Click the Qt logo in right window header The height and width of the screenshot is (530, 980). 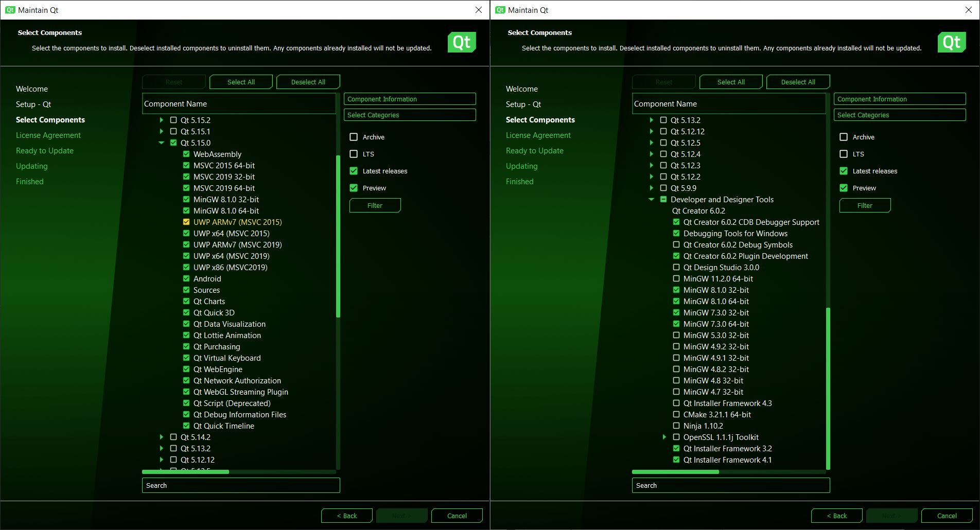click(951, 42)
